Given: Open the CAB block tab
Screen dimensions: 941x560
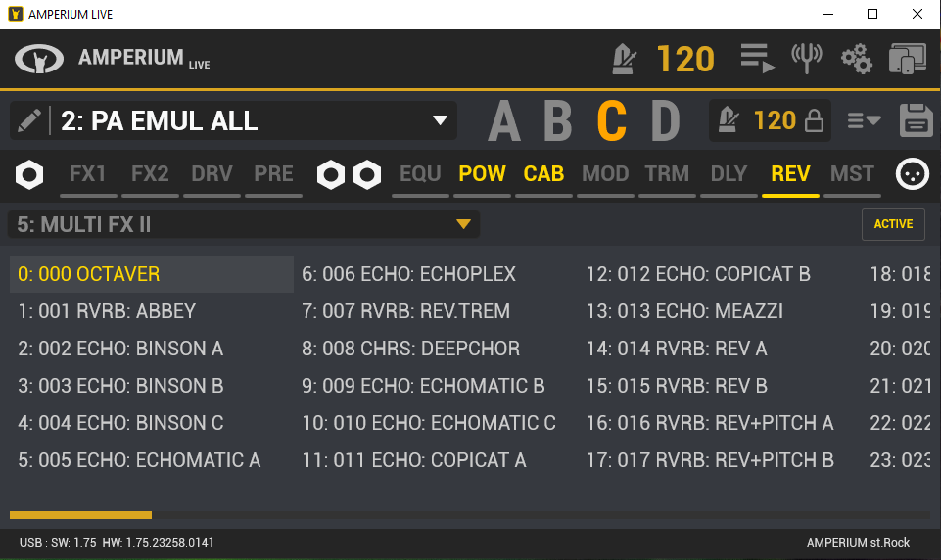Looking at the screenshot, I should coord(543,174).
